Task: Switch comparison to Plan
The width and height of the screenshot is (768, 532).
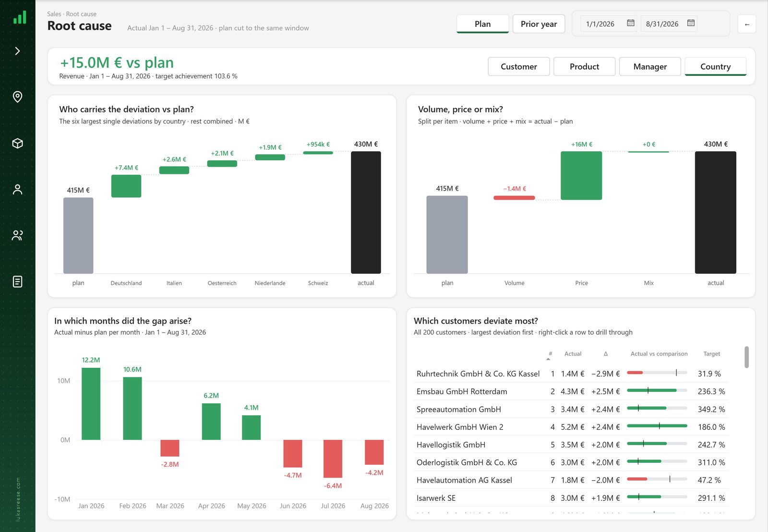Action: pos(482,24)
